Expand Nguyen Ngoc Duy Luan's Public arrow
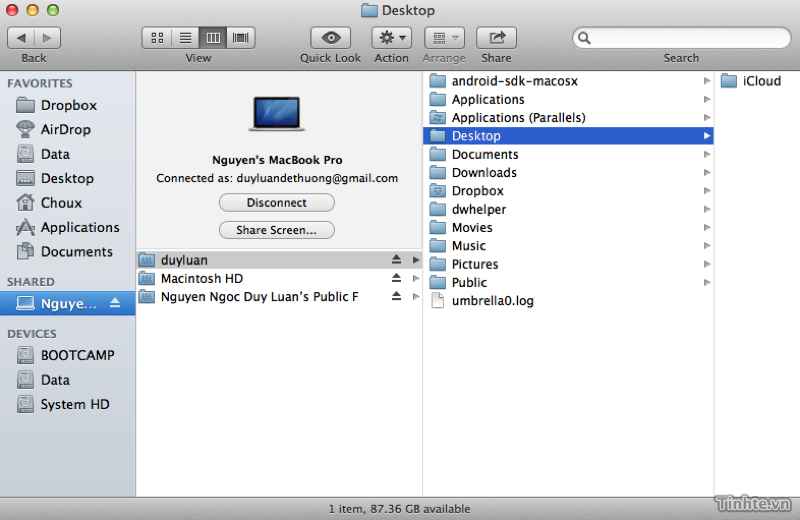 tap(416, 296)
